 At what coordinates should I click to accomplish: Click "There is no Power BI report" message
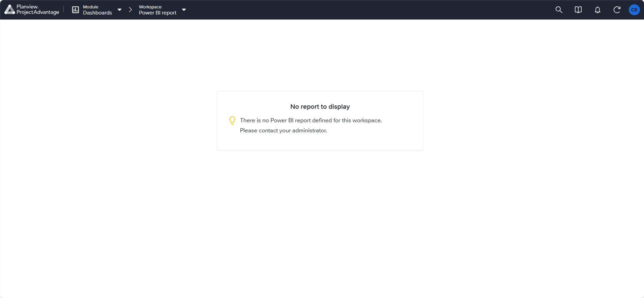311,121
